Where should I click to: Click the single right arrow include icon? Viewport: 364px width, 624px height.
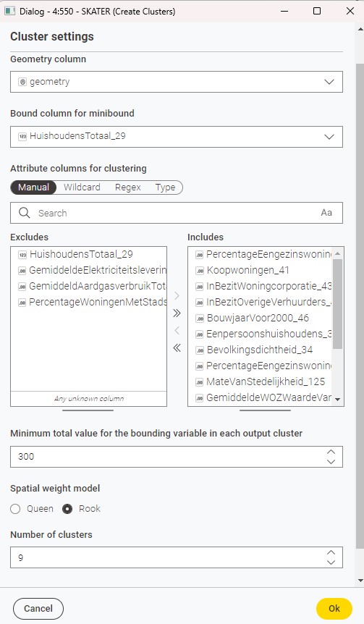click(177, 295)
